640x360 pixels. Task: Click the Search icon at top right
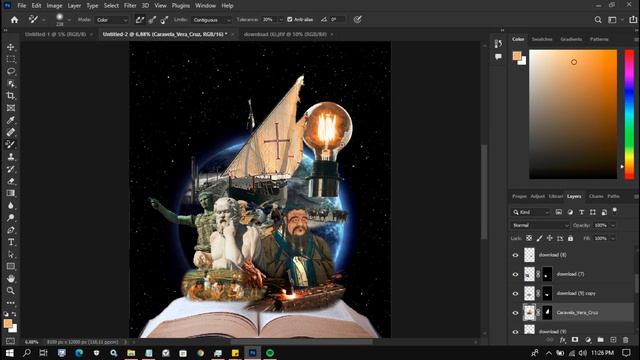598,20
